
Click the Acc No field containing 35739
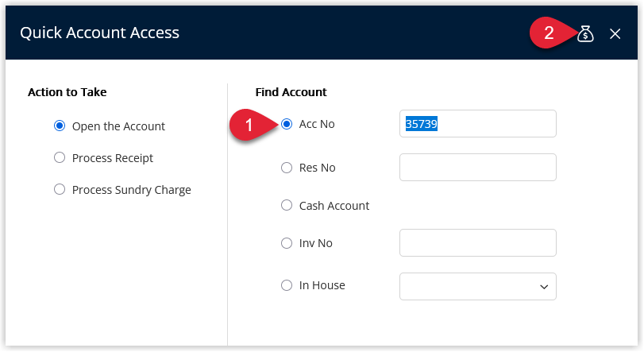(478, 124)
